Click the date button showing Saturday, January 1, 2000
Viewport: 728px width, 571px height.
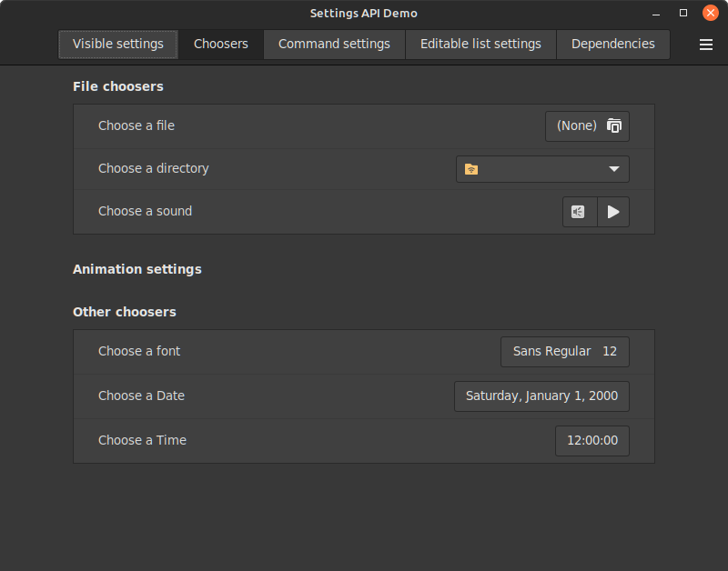click(541, 396)
